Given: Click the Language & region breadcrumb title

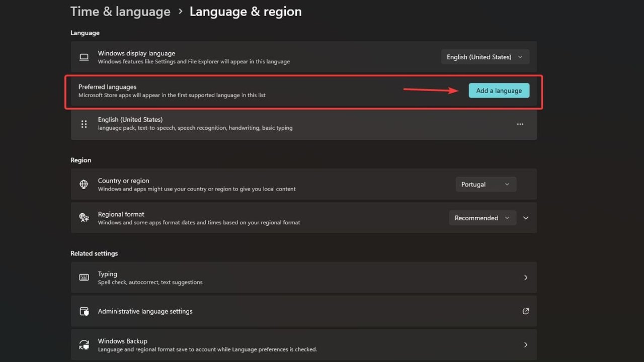Looking at the screenshot, I should (x=246, y=12).
